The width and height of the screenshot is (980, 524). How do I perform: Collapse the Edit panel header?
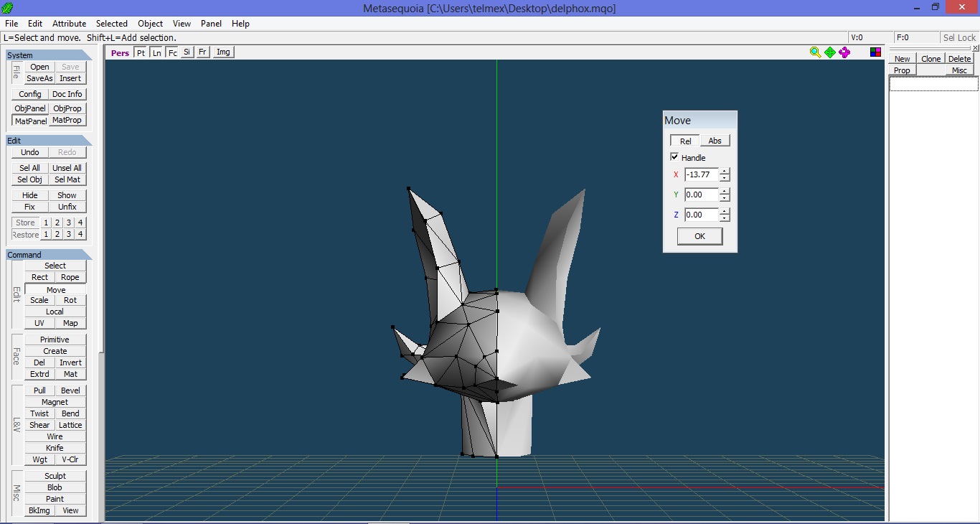[x=49, y=141]
